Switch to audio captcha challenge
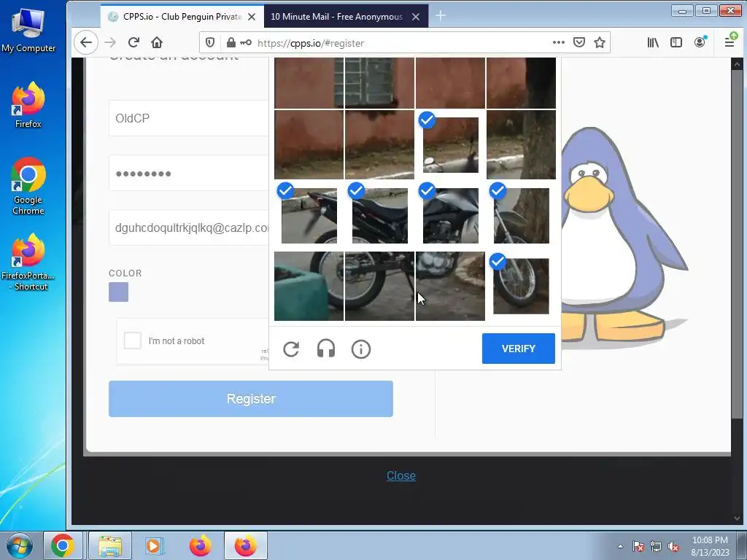The image size is (747, 560). (326, 349)
